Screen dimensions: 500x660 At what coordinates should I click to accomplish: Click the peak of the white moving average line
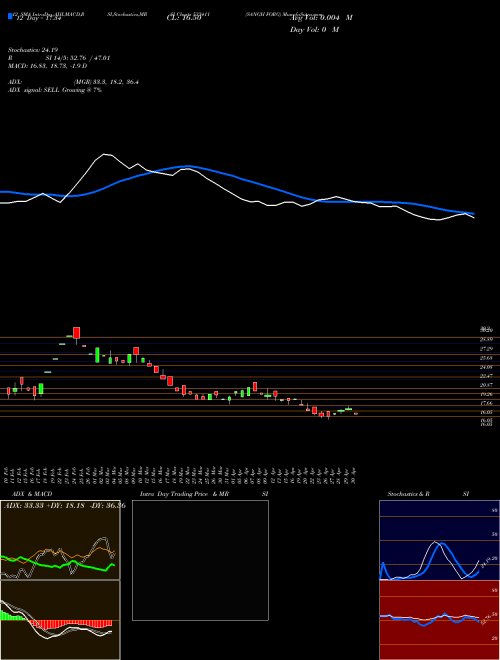click(x=105, y=154)
